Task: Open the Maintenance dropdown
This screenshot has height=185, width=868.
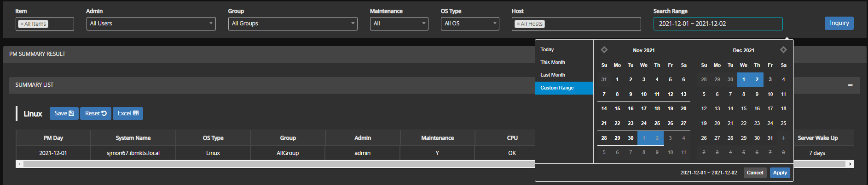Action: tap(399, 24)
